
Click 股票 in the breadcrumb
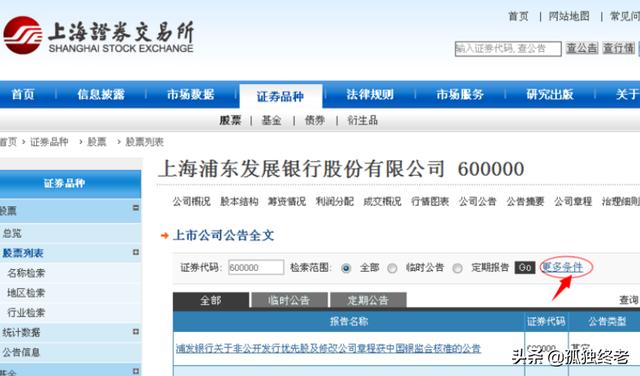click(97, 142)
